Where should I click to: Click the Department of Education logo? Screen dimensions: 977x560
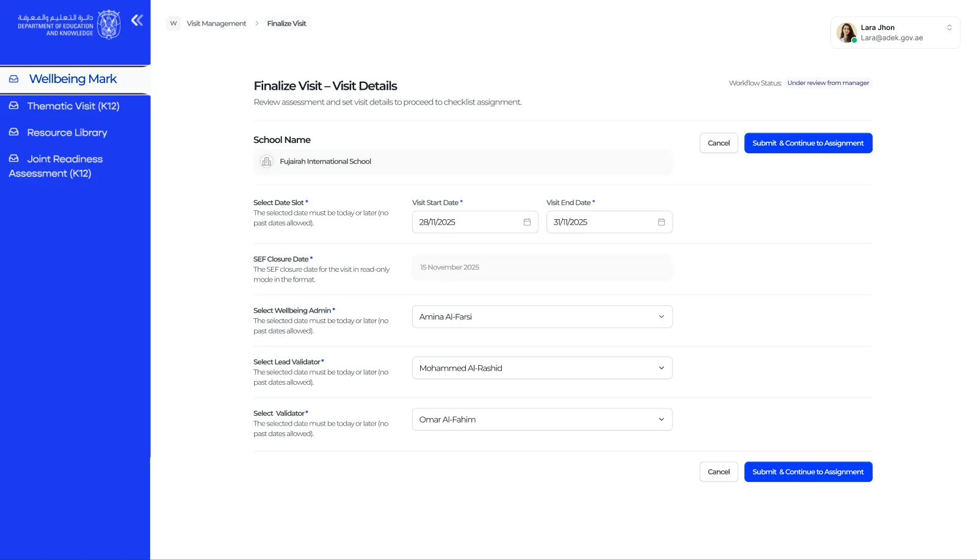69,24
